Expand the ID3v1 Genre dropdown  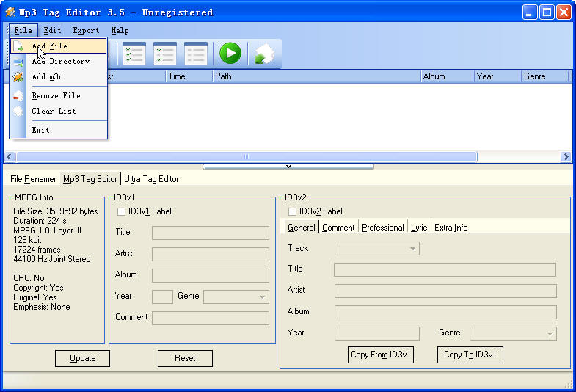(262, 297)
